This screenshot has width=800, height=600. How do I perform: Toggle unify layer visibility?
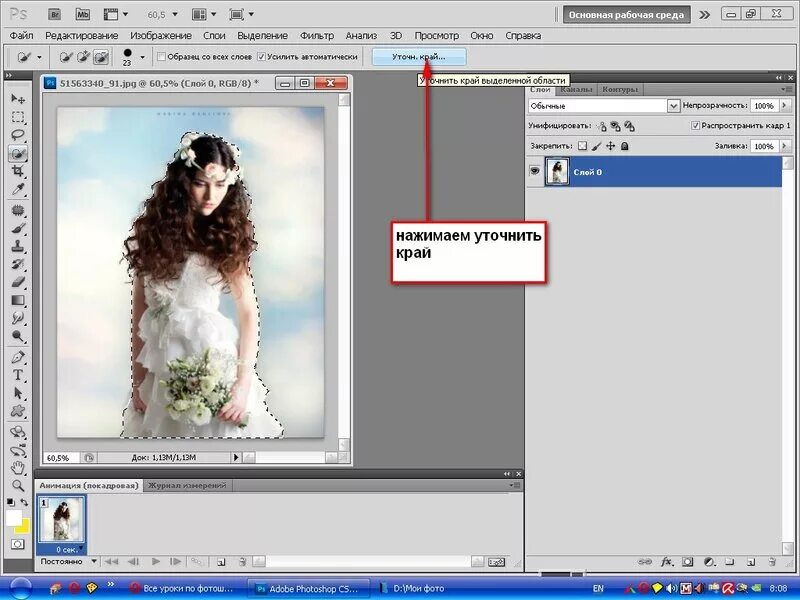coord(616,126)
